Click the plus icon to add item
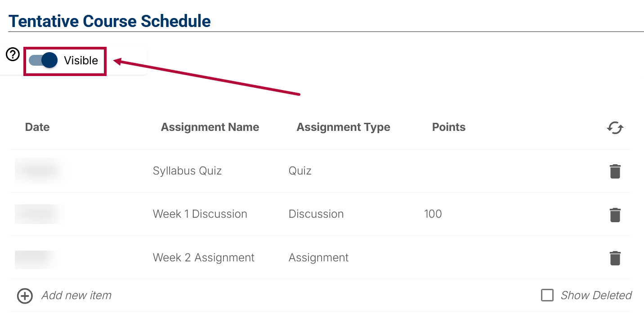 click(x=25, y=296)
